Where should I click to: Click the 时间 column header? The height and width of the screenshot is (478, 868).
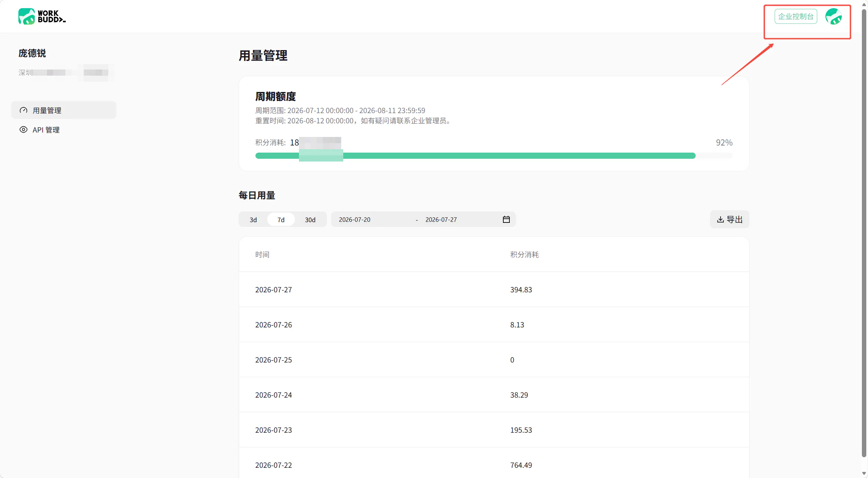coord(262,255)
